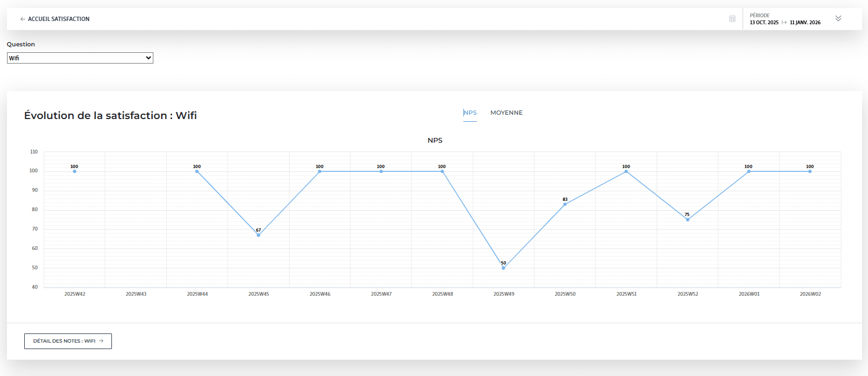Click the 2025W52 data point valued 75
Viewport: 868px width, 376px height.
click(687, 219)
